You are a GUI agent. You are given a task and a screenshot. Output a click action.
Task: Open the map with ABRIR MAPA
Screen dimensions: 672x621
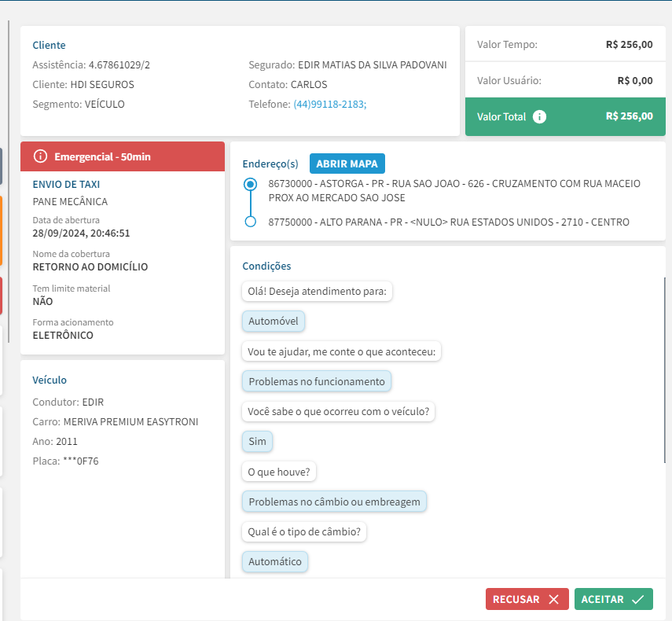347,164
